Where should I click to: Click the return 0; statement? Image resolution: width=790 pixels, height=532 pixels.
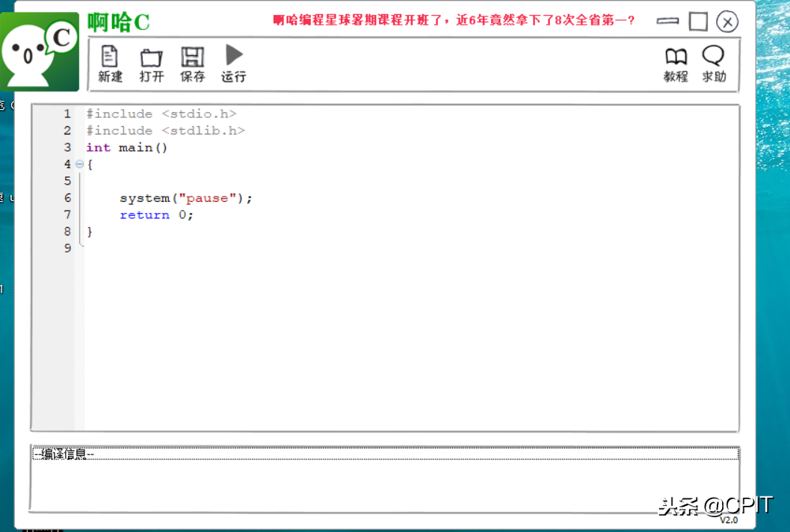(156, 215)
